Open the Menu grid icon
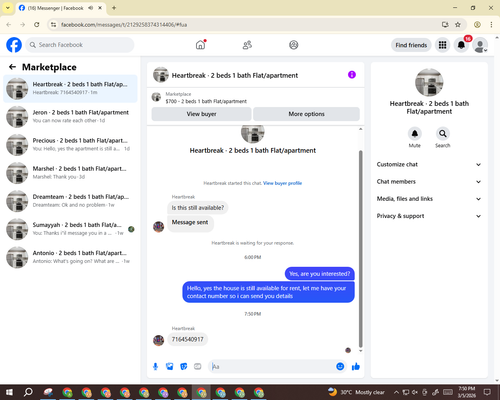This screenshot has width=500, height=400. (442, 45)
